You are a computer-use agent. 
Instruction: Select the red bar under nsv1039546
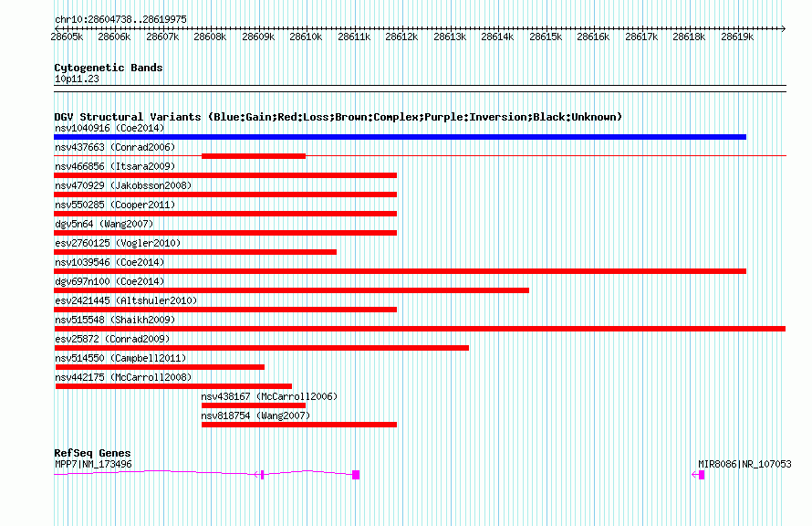[x=400, y=271]
